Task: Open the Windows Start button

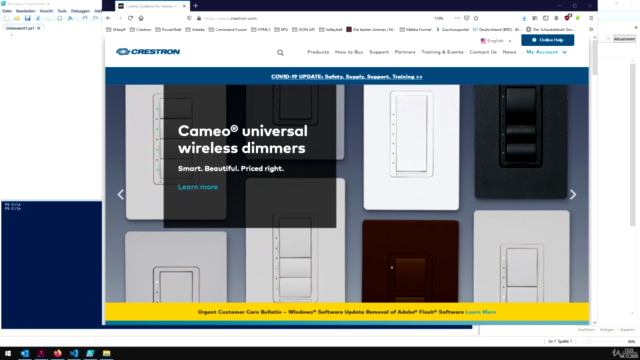Action: click(x=8, y=353)
